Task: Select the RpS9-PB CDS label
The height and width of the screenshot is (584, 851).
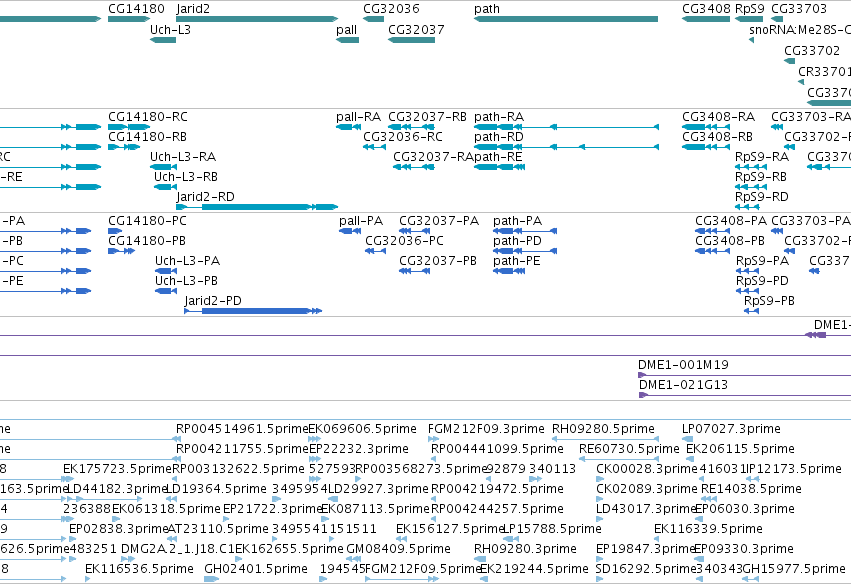Action: pos(769,301)
